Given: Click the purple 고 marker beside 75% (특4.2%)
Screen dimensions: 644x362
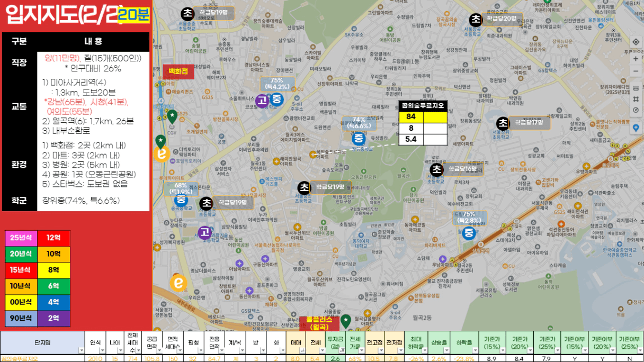Looking at the screenshot, I should [x=262, y=101].
